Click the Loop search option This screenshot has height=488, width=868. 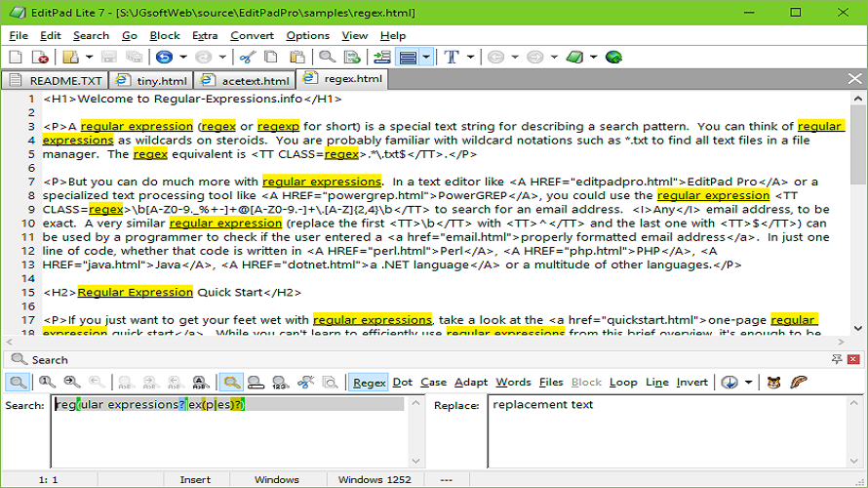623,383
